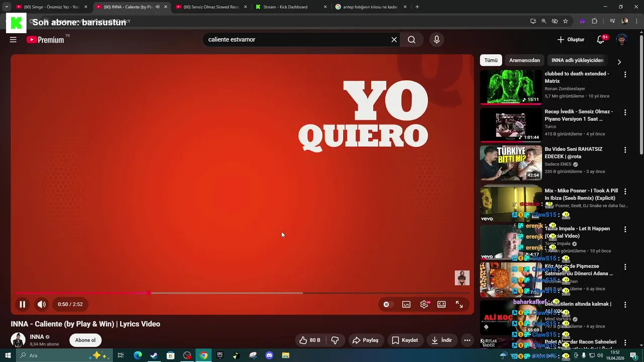Open options for Mike Posner mix
This screenshot has height=362, width=644.
click(625, 192)
